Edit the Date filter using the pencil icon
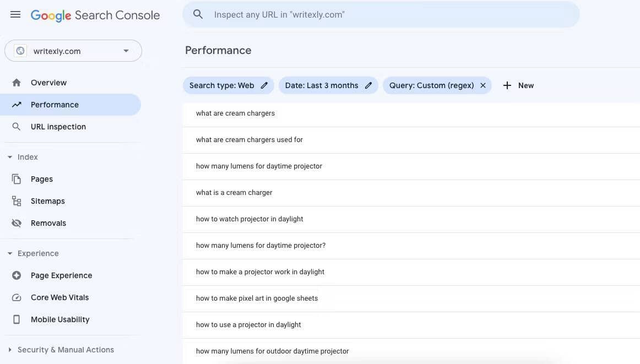 click(x=368, y=85)
